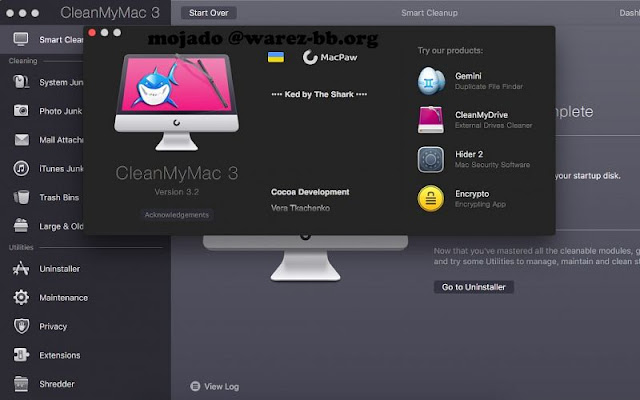Screen dimensions: 640x400
Task: Click the 'External Drives Cleaner' subtitle
Action: (493, 125)
